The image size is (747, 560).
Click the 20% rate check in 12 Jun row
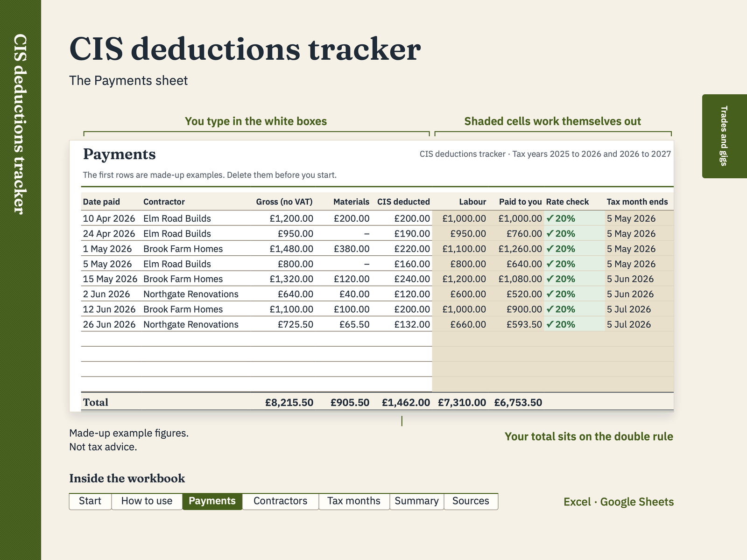click(561, 309)
